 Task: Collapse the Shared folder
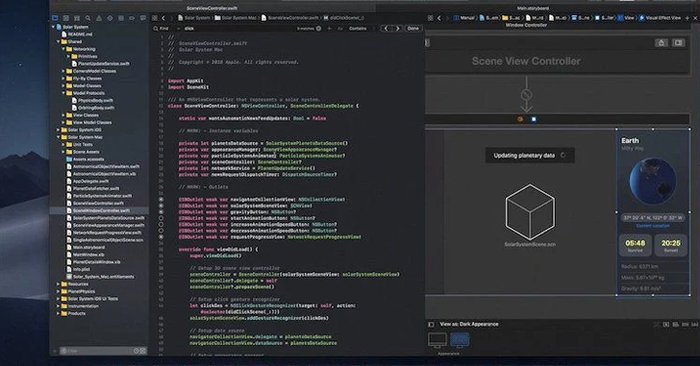tap(58, 42)
